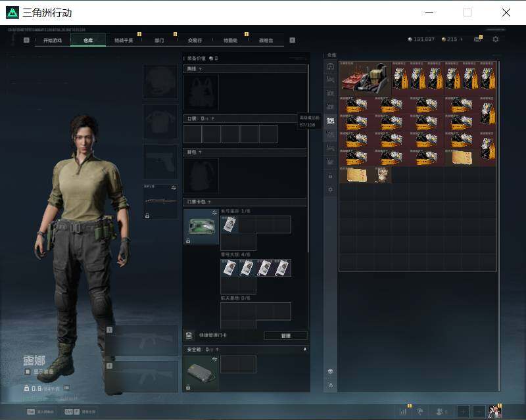Swap the safe box via arrows icon
This screenshot has width=526, height=420.
pos(214,360)
